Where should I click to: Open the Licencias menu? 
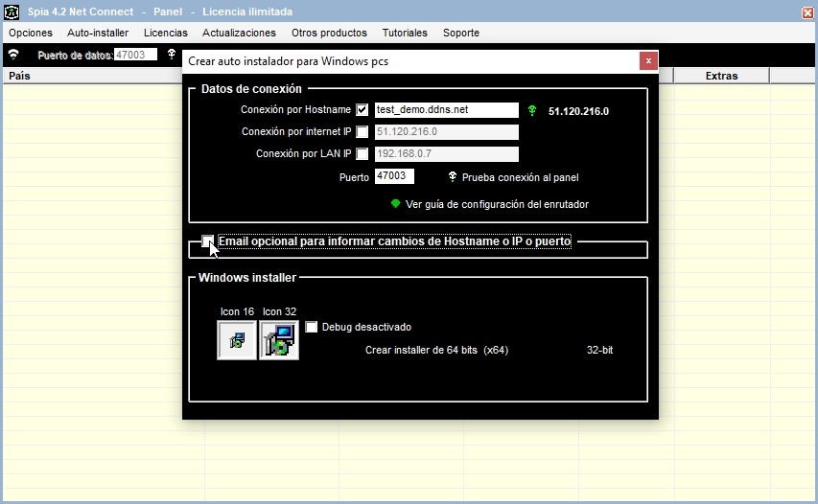coord(165,33)
